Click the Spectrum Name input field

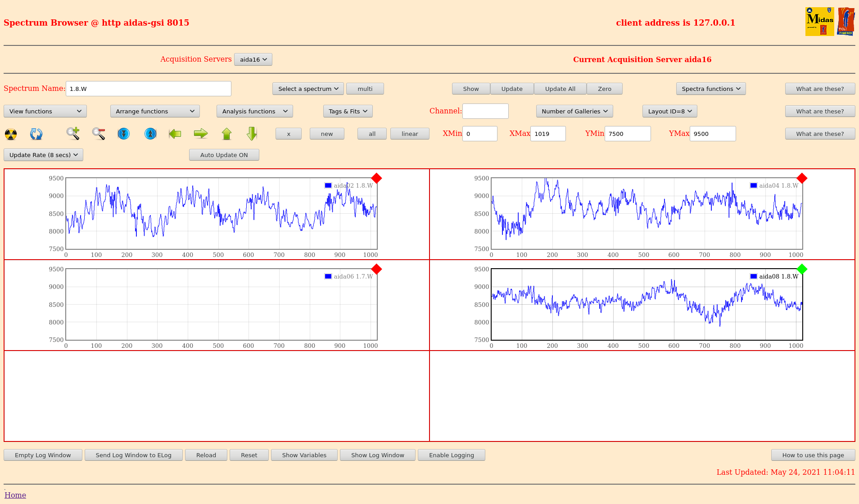[x=148, y=89]
